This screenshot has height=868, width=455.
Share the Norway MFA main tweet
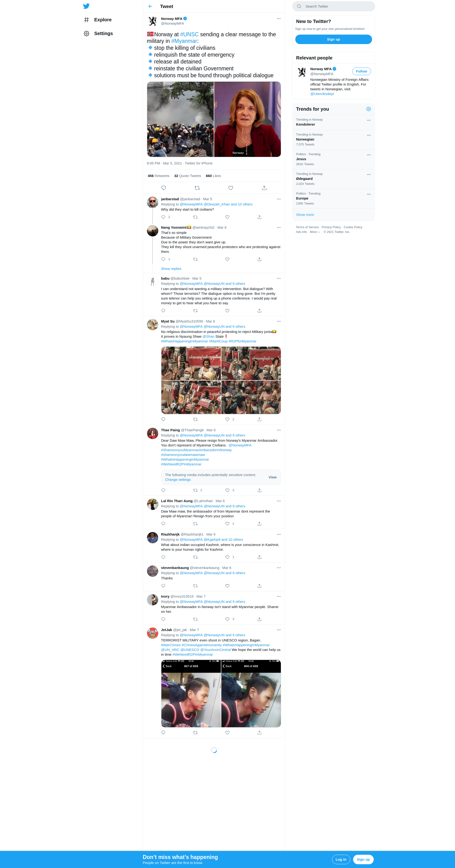(264, 188)
